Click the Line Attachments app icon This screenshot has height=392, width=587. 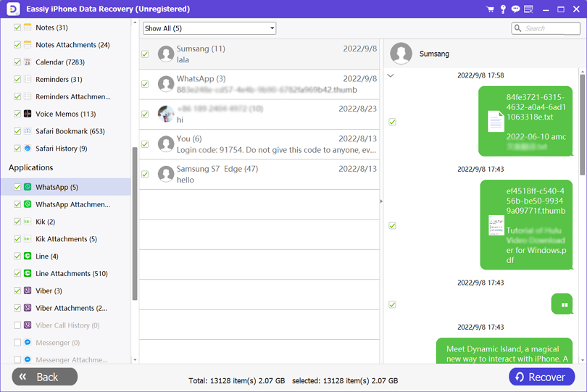click(x=28, y=273)
